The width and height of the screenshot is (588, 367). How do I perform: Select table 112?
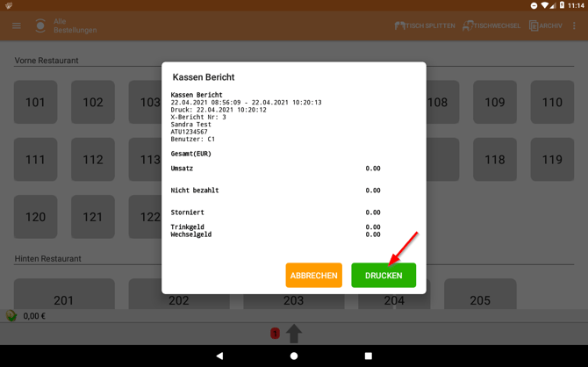[93, 160]
